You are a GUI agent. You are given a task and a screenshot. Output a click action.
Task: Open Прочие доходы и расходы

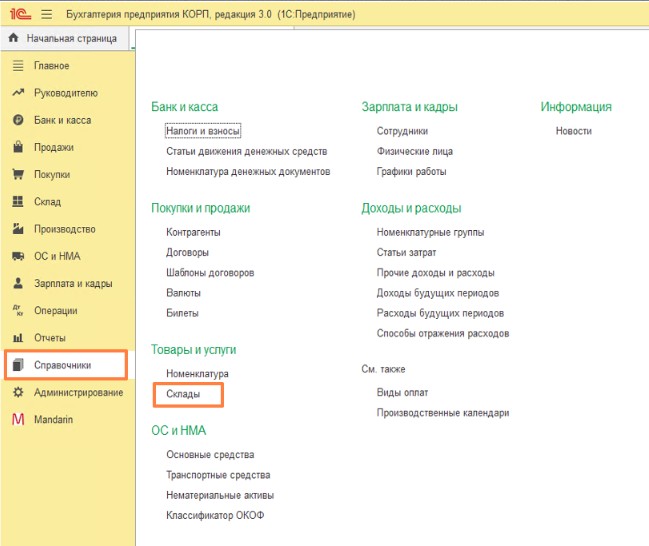pos(435,273)
